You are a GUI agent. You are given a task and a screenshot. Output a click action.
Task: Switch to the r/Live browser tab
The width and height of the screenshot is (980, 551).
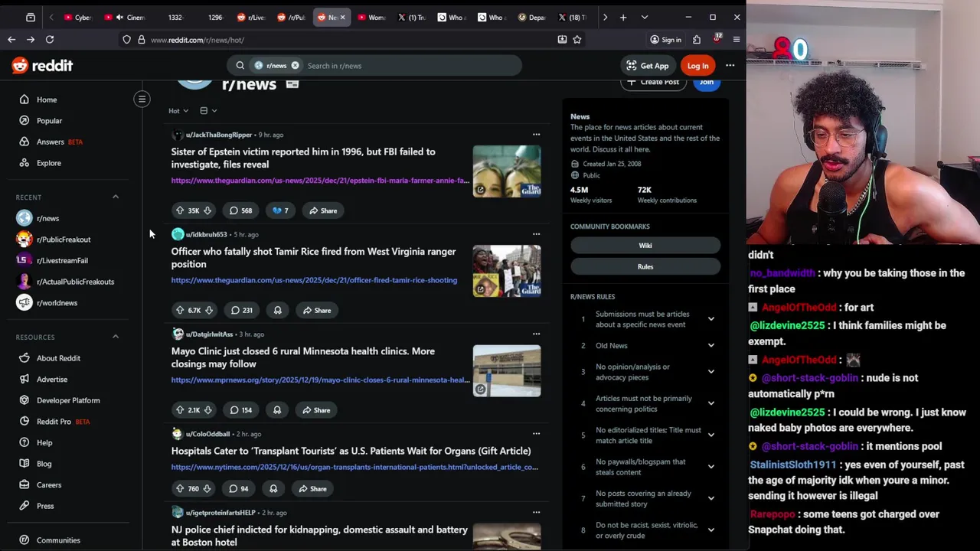click(251, 17)
